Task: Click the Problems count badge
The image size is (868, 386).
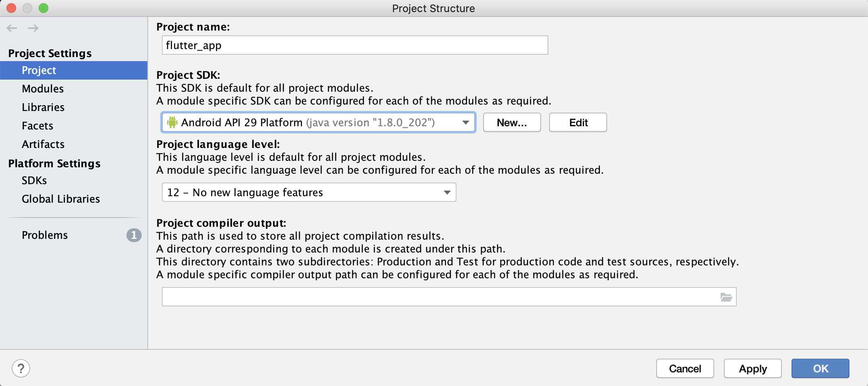Action: click(134, 235)
